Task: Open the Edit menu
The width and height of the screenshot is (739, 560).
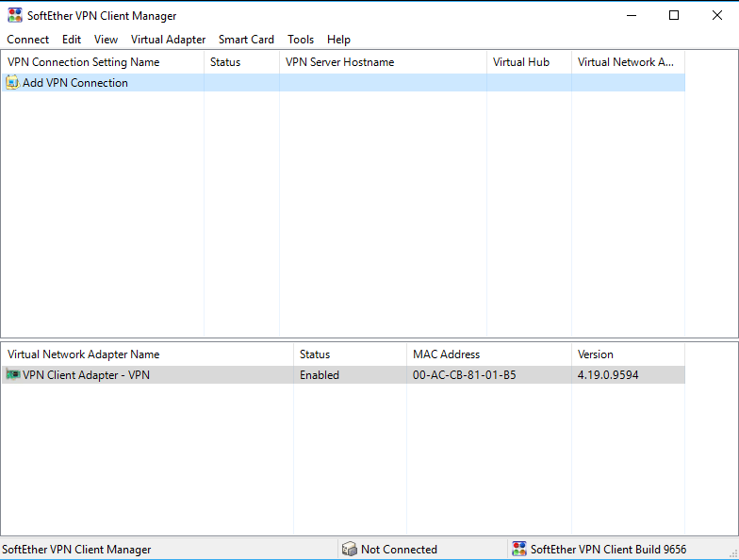Action: click(x=72, y=40)
